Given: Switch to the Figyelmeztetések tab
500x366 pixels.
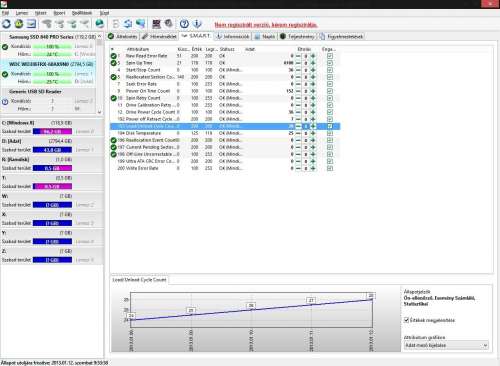Looking at the screenshot, I should point(342,36).
